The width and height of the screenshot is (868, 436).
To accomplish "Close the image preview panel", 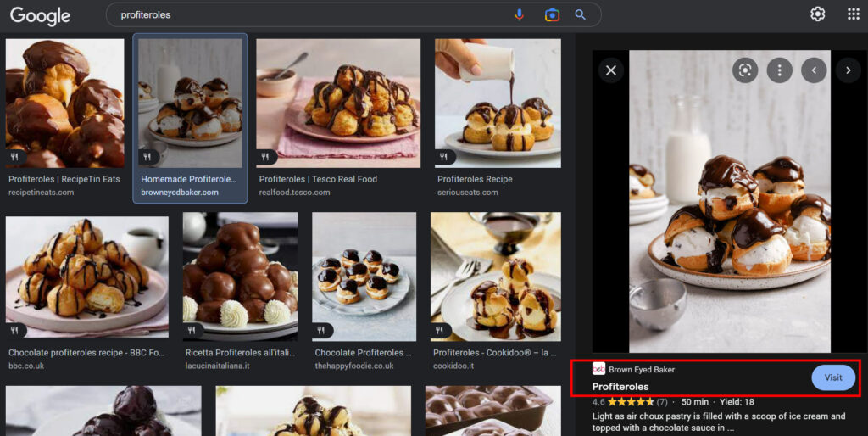I will tap(610, 70).
